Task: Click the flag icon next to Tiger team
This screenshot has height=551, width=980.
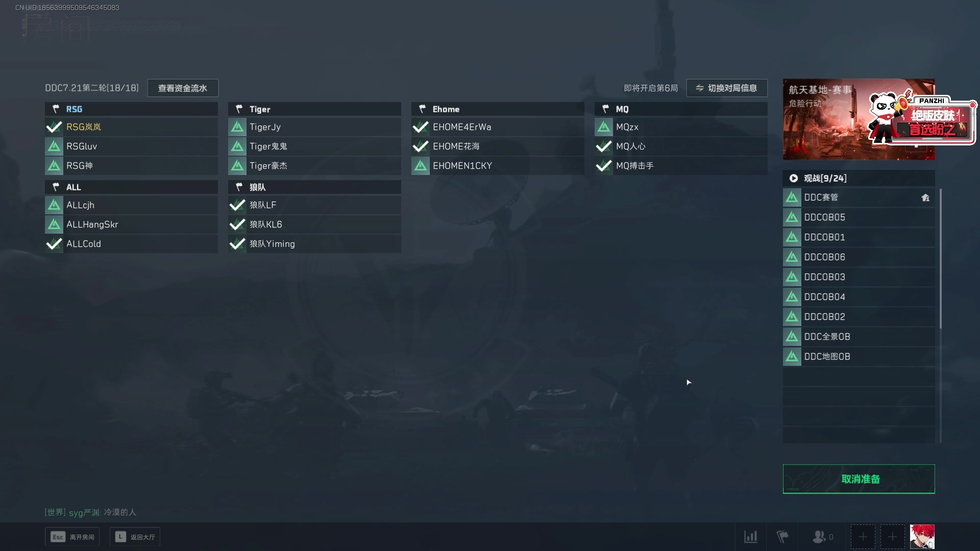Action: point(239,109)
